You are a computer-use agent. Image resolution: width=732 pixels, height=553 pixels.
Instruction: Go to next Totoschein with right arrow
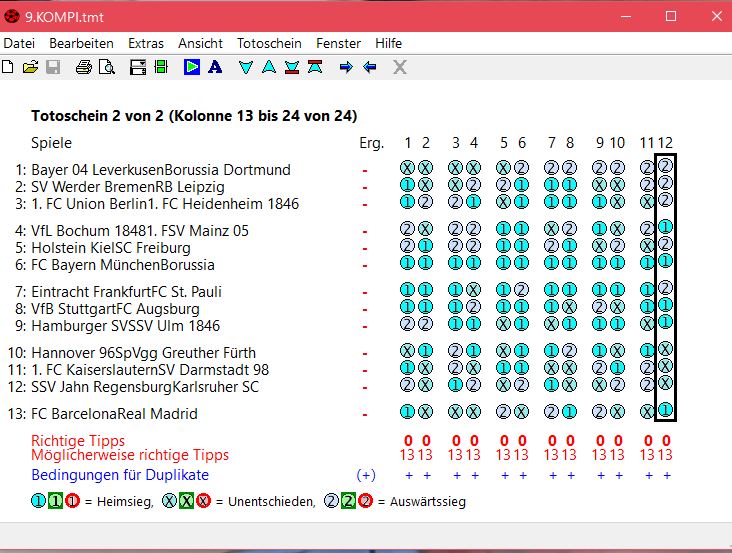pos(346,67)
